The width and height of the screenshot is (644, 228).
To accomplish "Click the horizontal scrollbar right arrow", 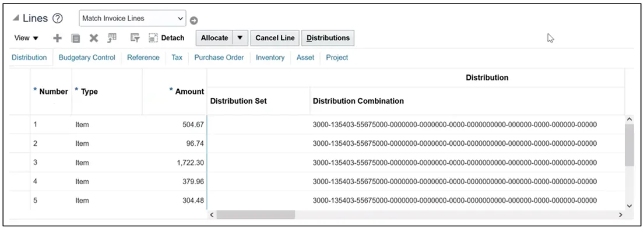I will (x=621, y=215).
